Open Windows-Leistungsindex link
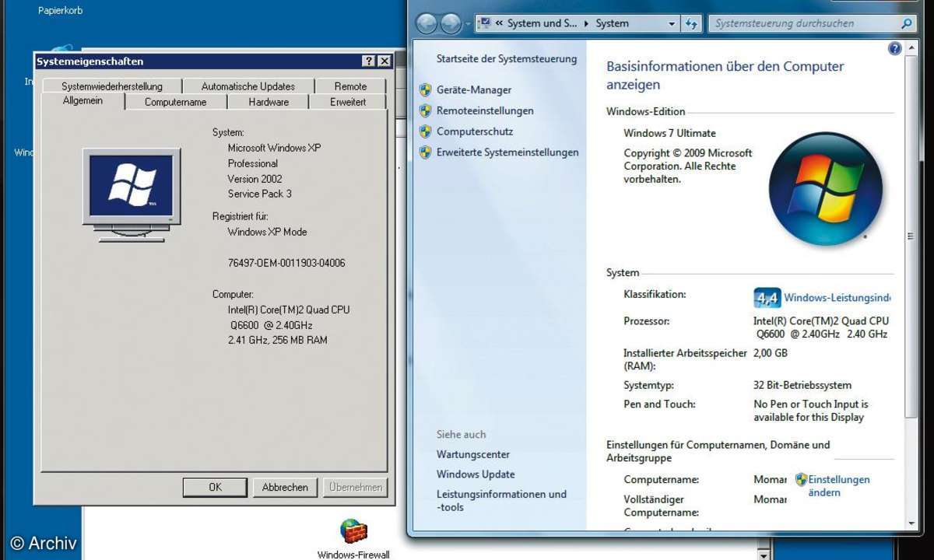 point(837,298)
